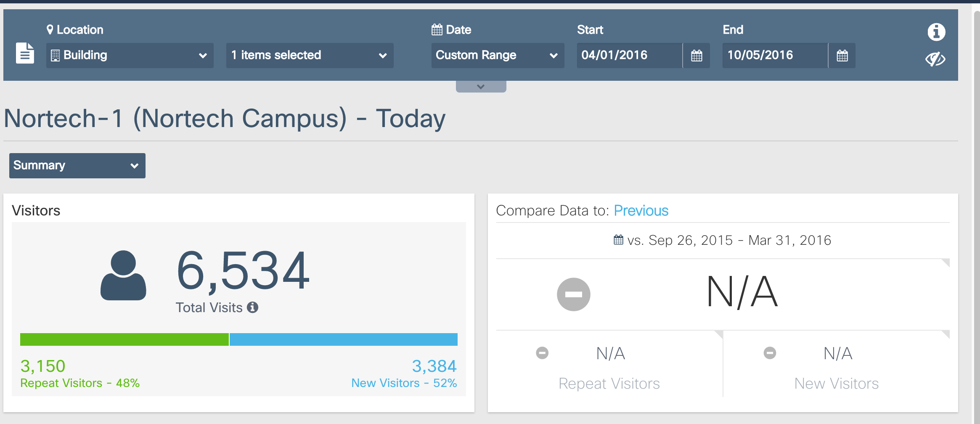Click the calendar icon before vs. Sep 26
980x424 pixels.
(x=618, y=240)
